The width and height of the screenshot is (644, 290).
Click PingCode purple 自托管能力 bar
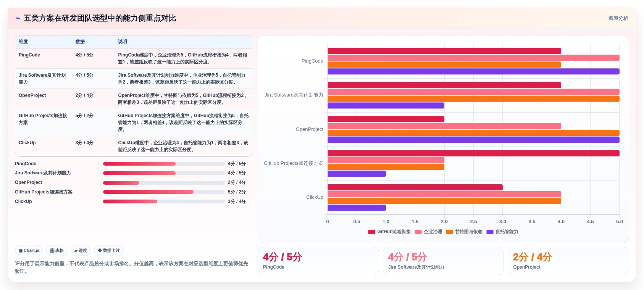click(x=473, y=71)
